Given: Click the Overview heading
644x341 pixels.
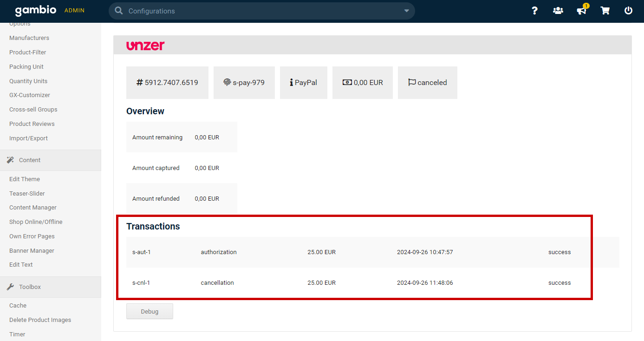Looking at the screenshot, I should coord(145,111).
